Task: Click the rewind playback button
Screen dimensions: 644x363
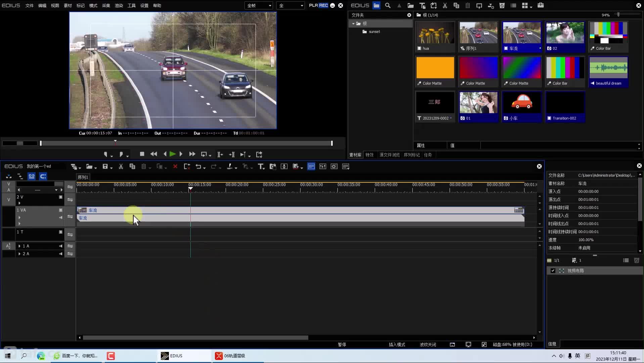Action: 154,154
